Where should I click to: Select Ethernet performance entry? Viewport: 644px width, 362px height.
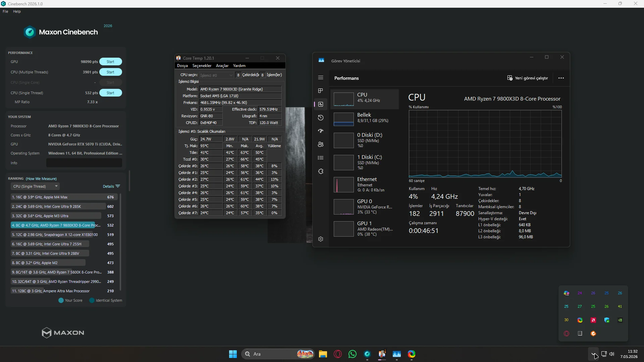(x=365, y=184)
